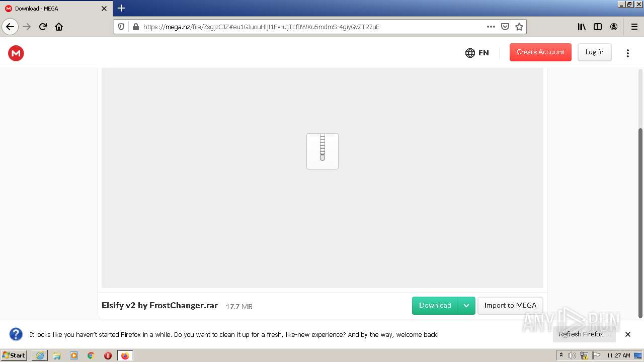
Task: Go back using the browser back arrow
Action: click(x=10, y=27)
